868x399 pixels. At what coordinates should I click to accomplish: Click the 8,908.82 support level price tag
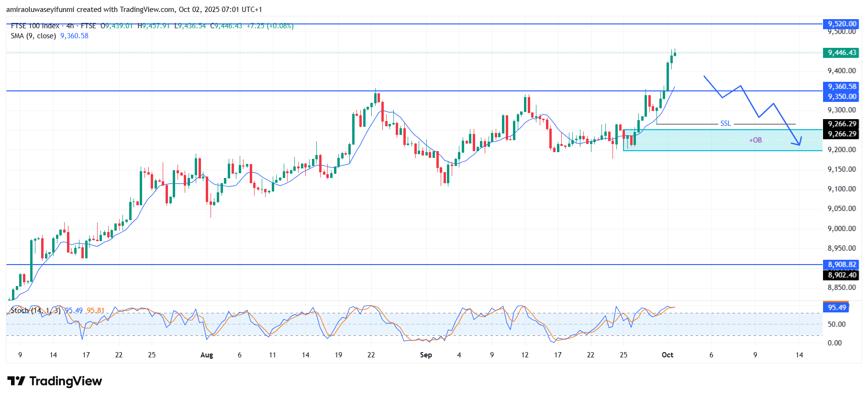[x=842, y=265]
